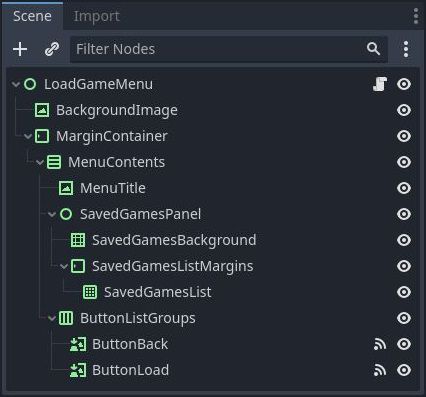Screen dimensions: 426x397
Task: Toggle SavedGamesListMargins visibility eye
Action: point(404,266)
